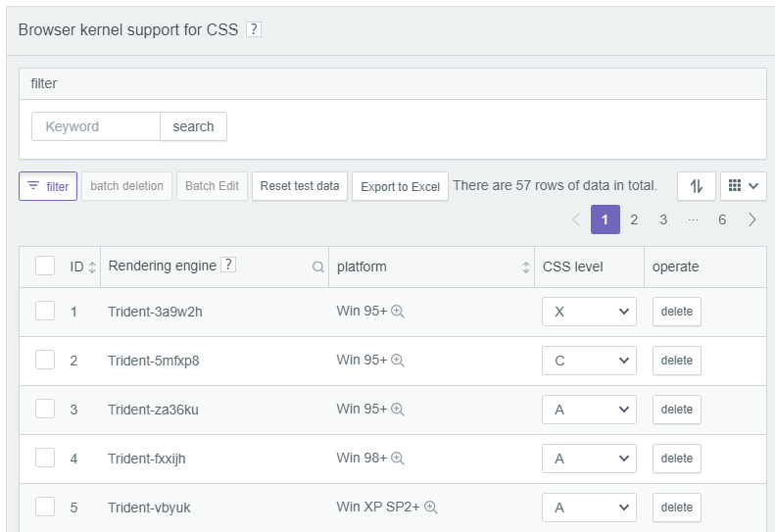Open the column settings grid dropdown
The height and width of the screenshot is (532, 775).
pos(743,186)
